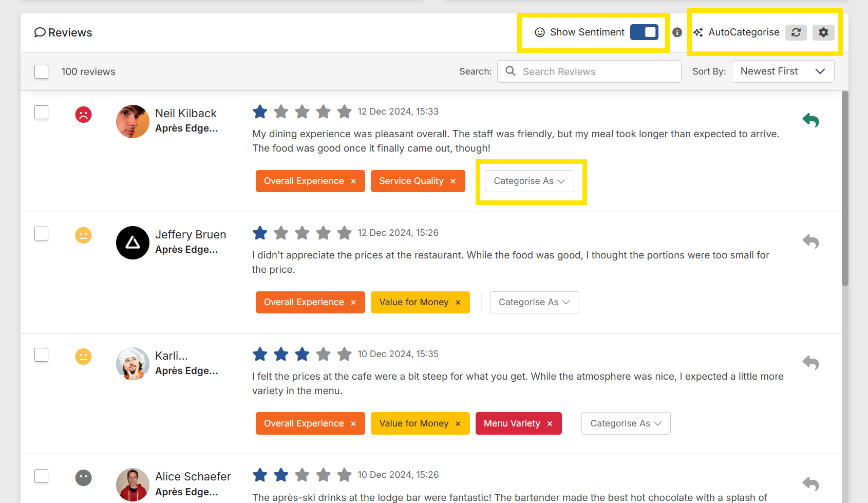Click reply arrow on Karli's review

pyautogui.click(x=810, y=363)
